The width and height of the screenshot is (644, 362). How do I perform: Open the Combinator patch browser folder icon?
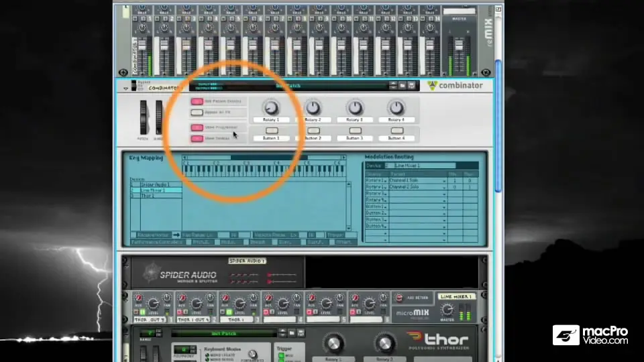click(x=402, y=85)
